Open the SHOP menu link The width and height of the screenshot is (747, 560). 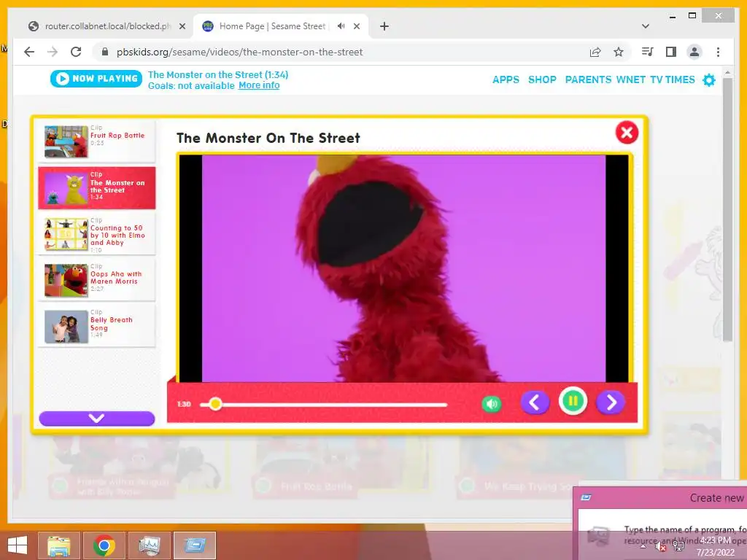(x=542, y=79)
